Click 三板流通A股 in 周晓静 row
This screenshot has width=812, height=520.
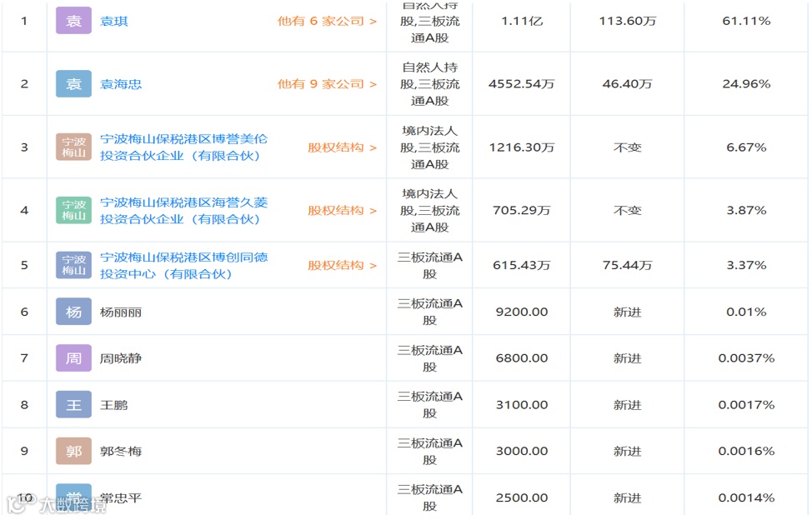(430, 358)
